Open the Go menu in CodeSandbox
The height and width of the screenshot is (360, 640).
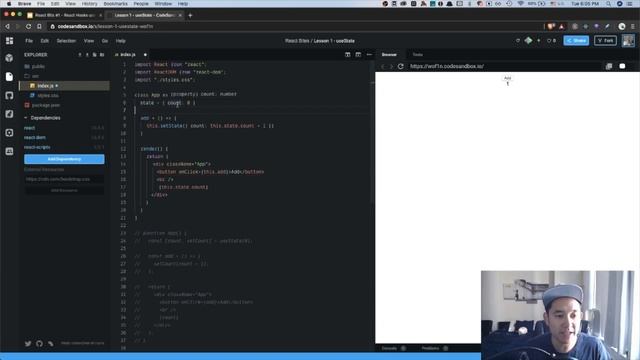coord(105,41)
